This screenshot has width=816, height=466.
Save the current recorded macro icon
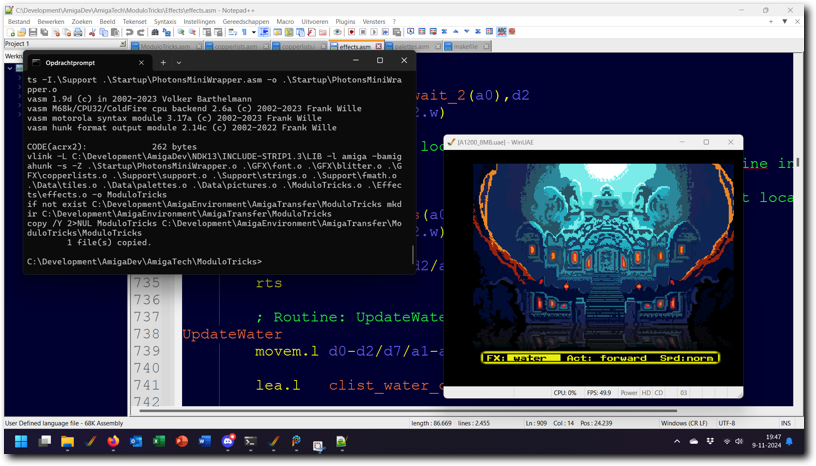397,32
